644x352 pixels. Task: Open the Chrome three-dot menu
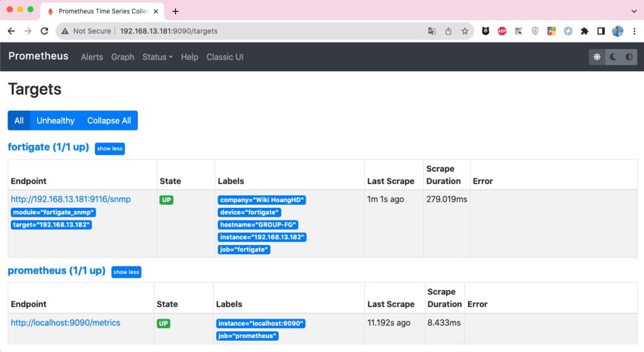(x=634, y=31)
